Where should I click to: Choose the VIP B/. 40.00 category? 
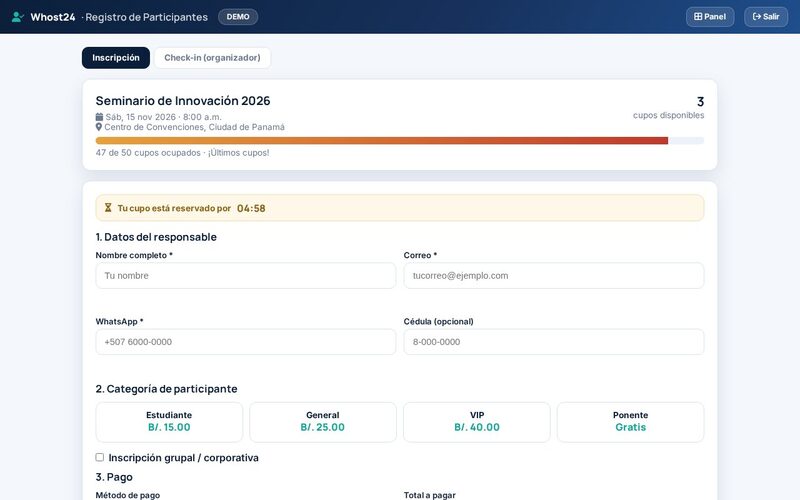(477, 422)
